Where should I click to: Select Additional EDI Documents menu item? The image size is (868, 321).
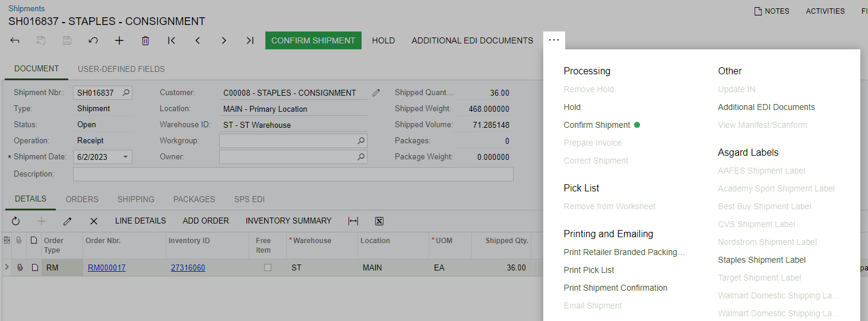coord(766,108)
